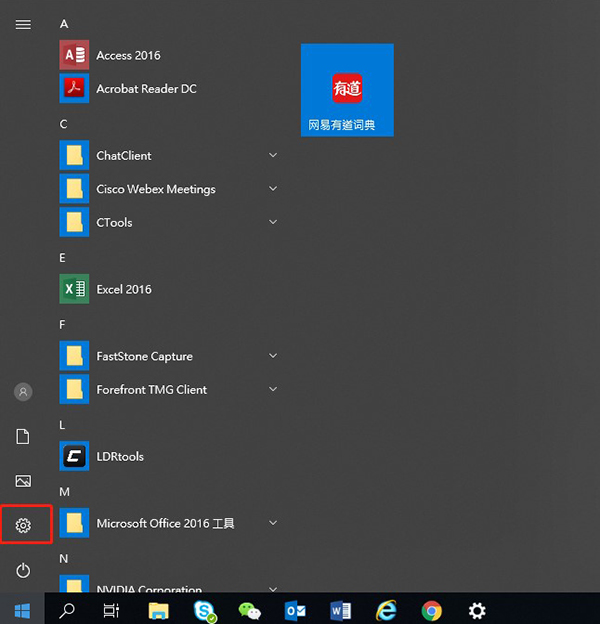The image size is (600, 624).
Task: Open WeChat from the taskbar
Action: pos(249,611)
